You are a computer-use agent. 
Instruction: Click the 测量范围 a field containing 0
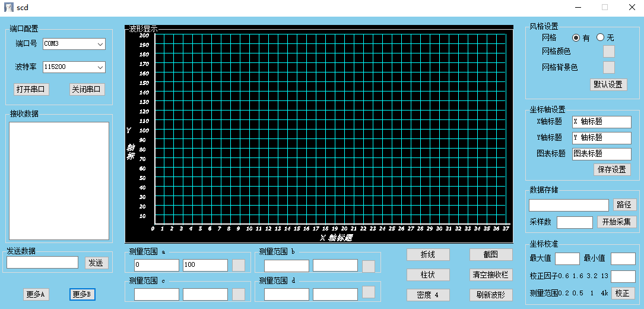pos(157,265)
